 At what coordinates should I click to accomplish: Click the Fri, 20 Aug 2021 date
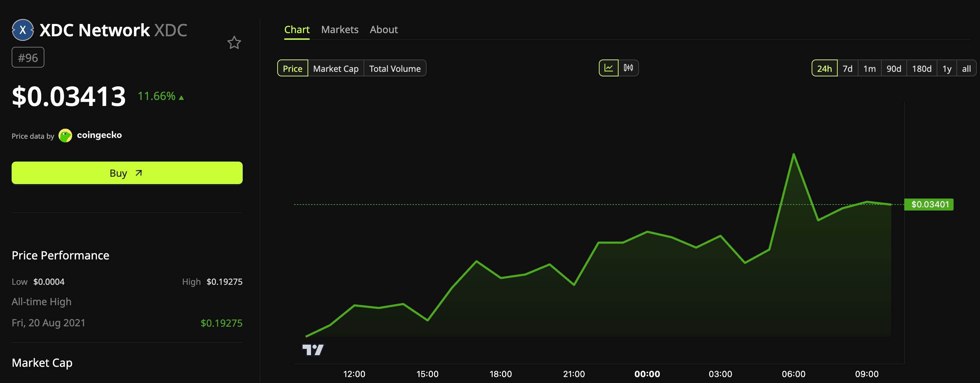coord(48,323)
